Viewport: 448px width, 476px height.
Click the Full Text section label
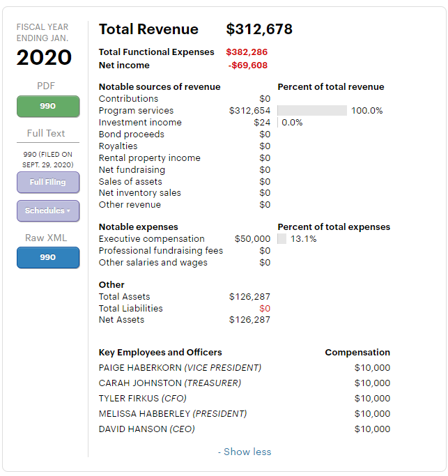pos(46,133)
